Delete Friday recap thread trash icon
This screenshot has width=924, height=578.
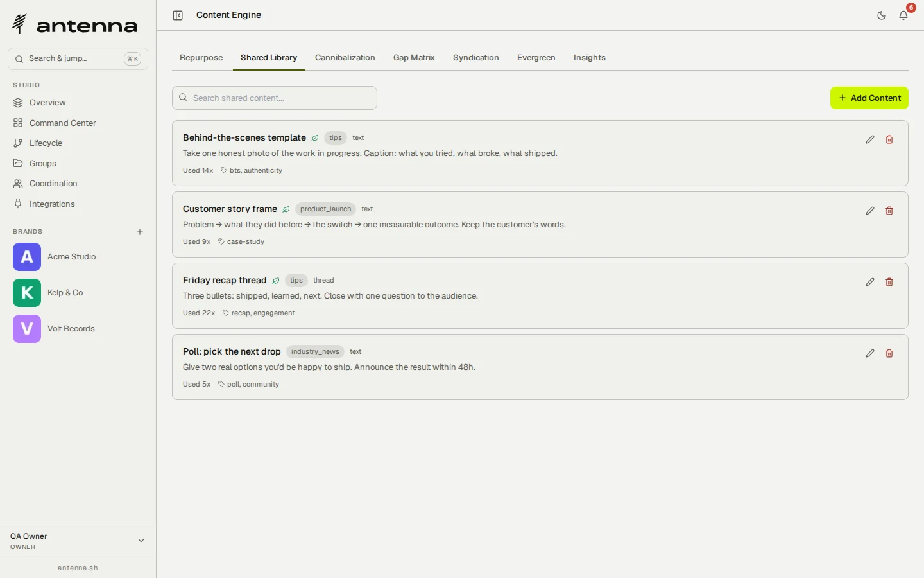[x=889, y=282]
